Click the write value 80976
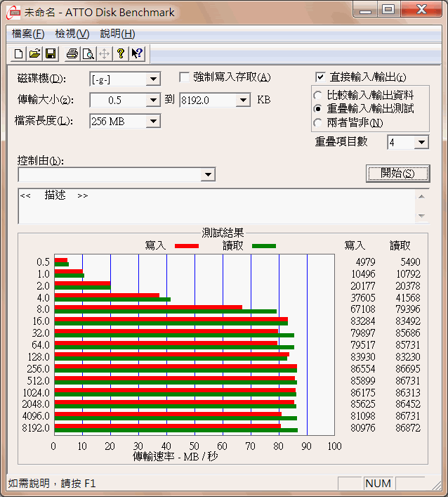The width and height of the screenshot is (448, 497). pyautogui.click(x=363, y=428)
